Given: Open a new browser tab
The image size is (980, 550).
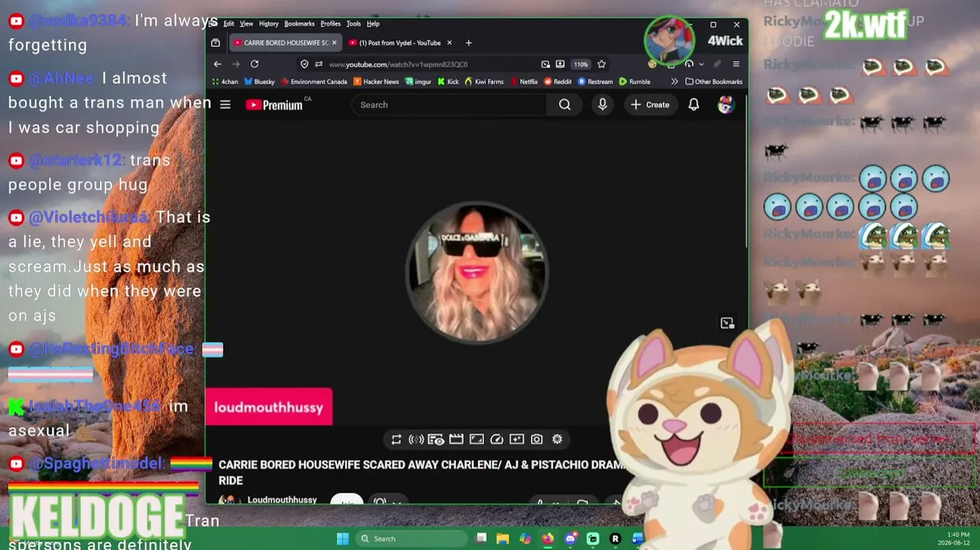Looking at the screenshot, I should pyautogui.click(x=468, y=43).
